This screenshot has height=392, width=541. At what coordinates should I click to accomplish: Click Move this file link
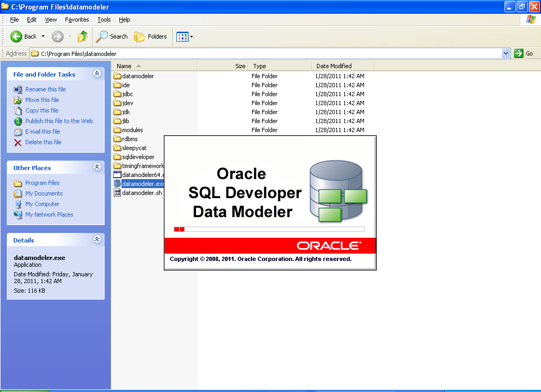[42, 100]
